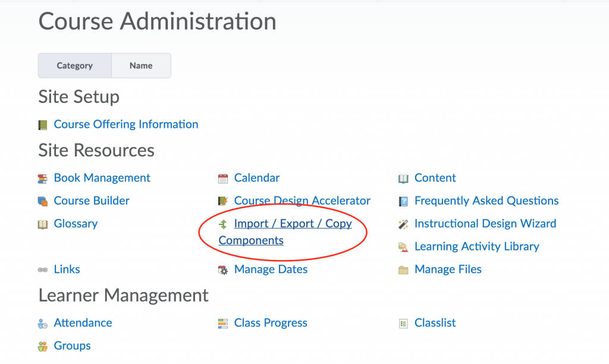Click the Import / Export / Copy Components icon
The image size is (609, 364).
tap(223, 224)
